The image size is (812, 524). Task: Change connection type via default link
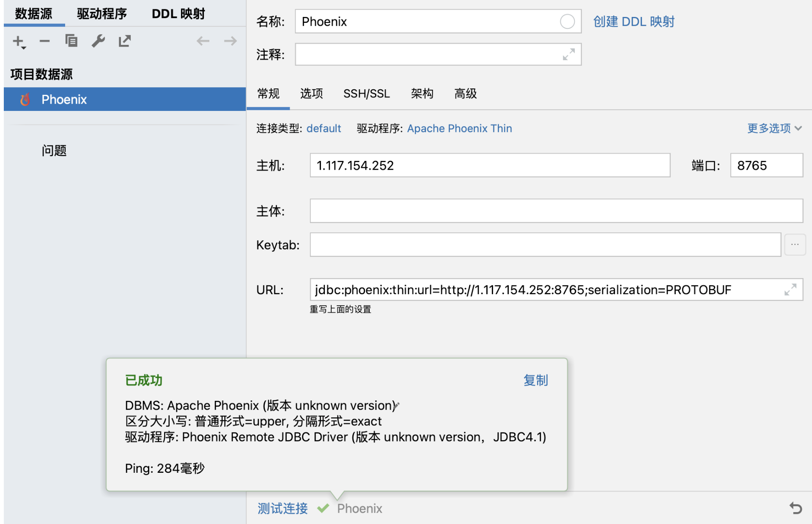pyautogui.click(x=324, y=128)
